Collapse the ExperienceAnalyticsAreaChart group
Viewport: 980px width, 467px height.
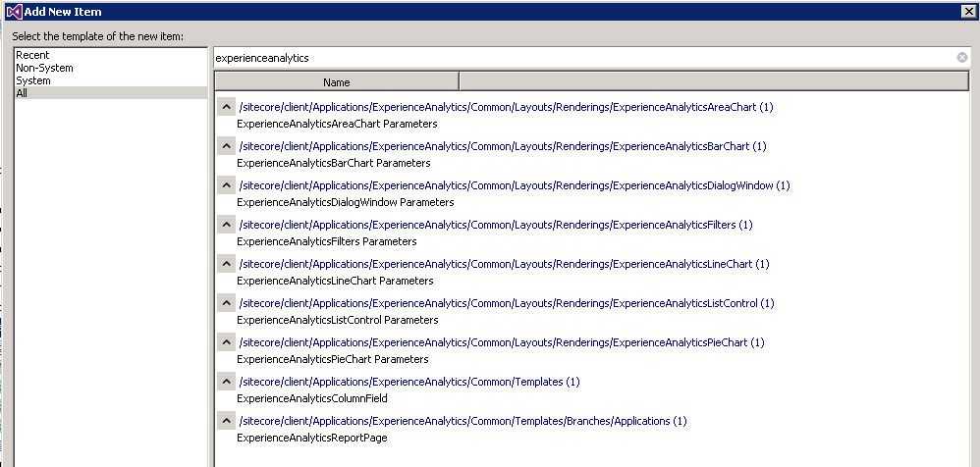point(226,107)
